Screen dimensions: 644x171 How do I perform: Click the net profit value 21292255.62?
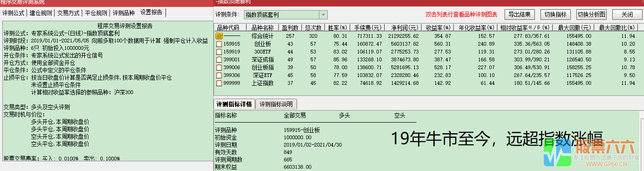[x=403, y=35]
